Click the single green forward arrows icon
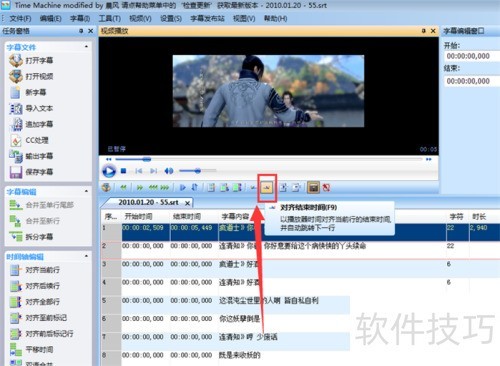This screenshot has height=366, width=500. pyautogui.click(x=140, y=188)
